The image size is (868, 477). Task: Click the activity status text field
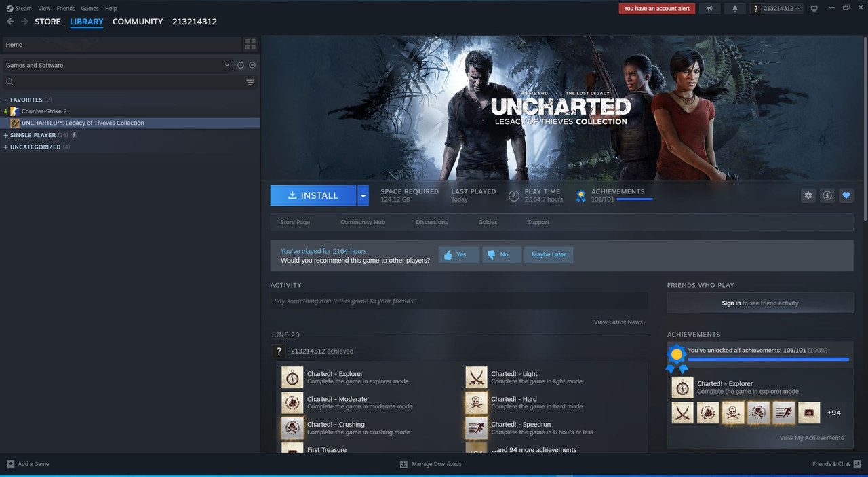(459, 301)
